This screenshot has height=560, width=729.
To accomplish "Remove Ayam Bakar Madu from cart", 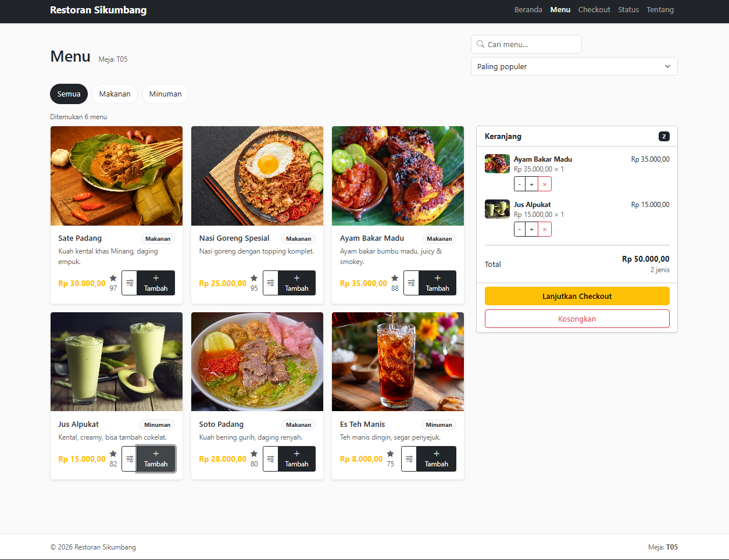I will click(545, 184).
